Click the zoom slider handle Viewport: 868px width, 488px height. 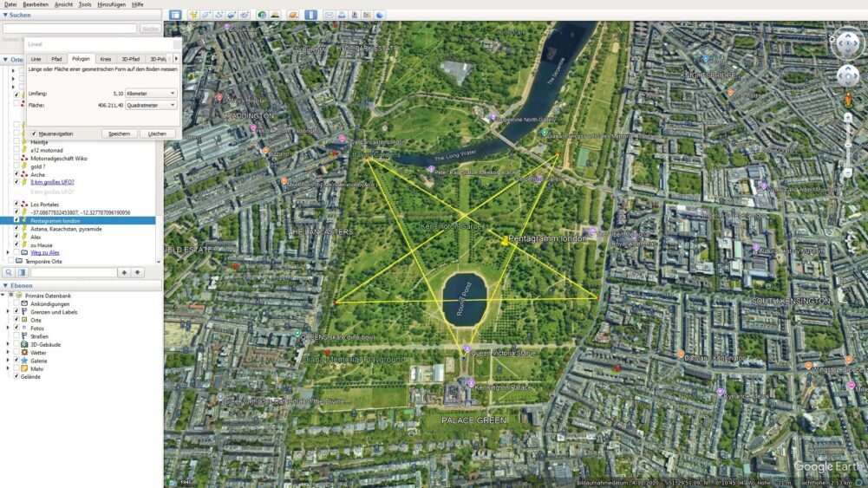(847, 145)
